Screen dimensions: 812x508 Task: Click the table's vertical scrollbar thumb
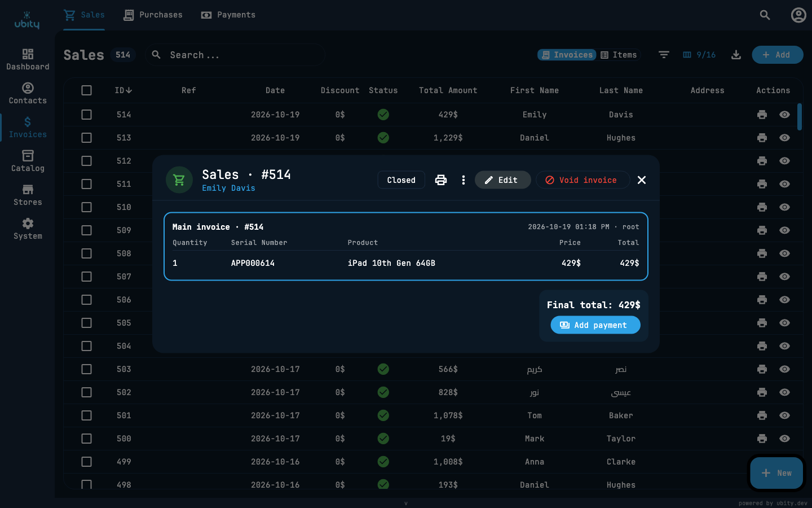(x=799, y=117)
